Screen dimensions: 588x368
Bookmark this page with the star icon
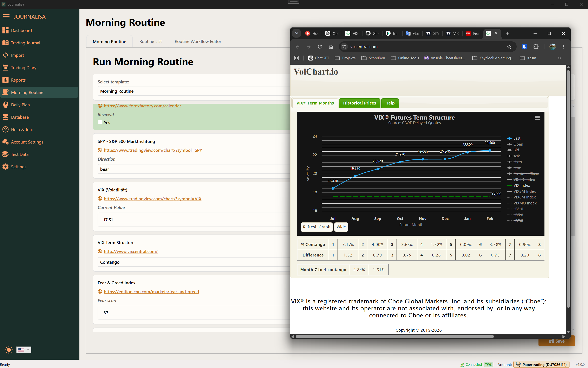point(509,46)
